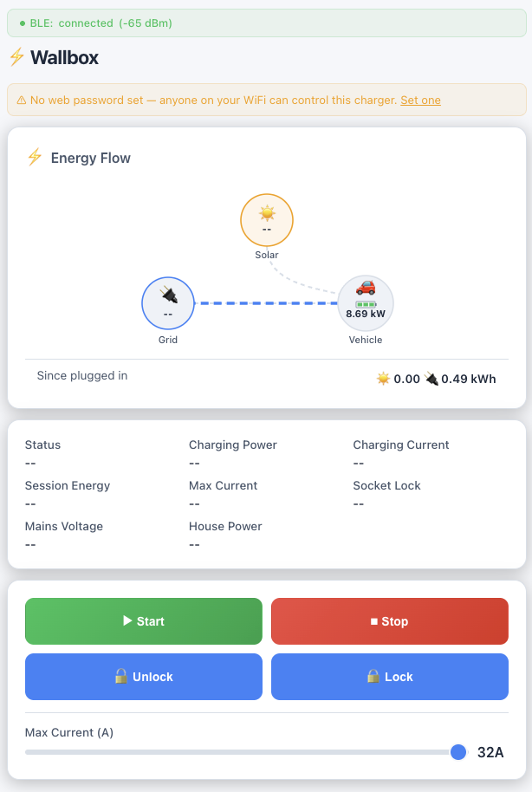The height and width of the screenshot is (792, 532).
Task: Lock the socket using Lock button
Action: point(390,677)
